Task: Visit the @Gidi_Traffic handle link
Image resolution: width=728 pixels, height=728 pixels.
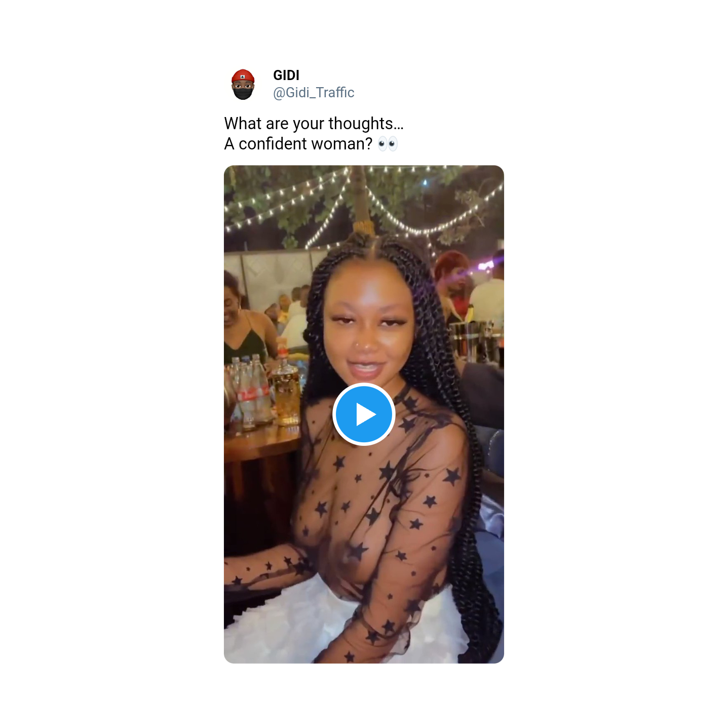Action: [x=314, y=93]
